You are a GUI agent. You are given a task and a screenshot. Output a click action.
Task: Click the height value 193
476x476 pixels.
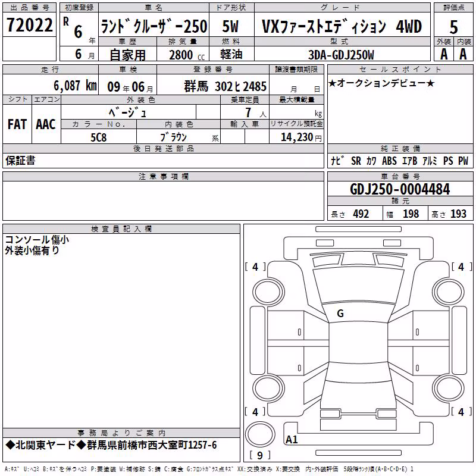coord(458,214)
